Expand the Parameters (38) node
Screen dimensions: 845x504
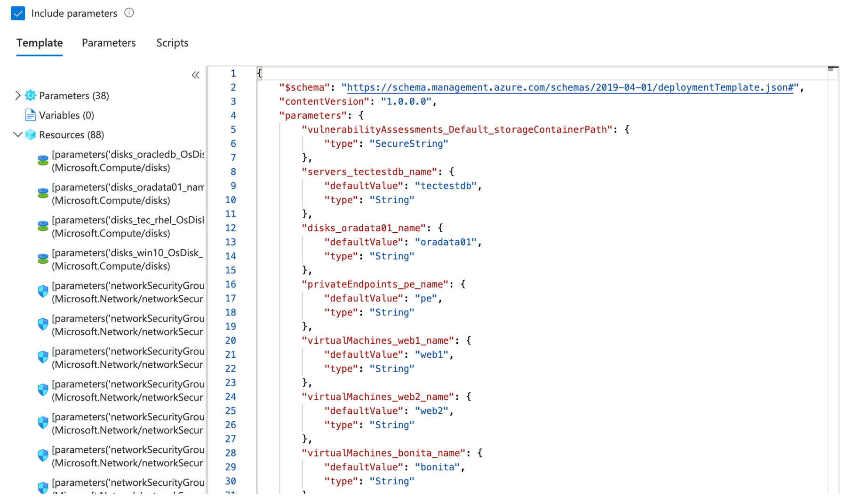pyautogui.click(x=18, y=95)
